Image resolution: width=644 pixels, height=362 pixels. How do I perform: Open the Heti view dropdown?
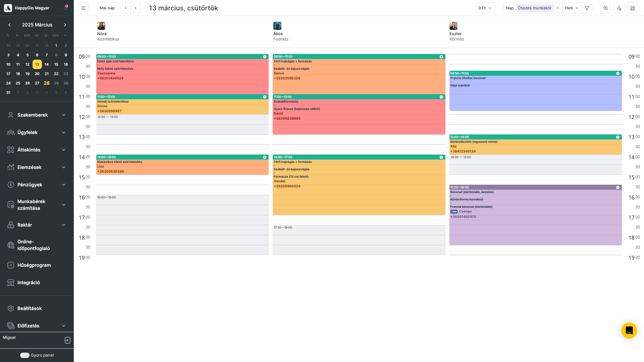[572, 8]
